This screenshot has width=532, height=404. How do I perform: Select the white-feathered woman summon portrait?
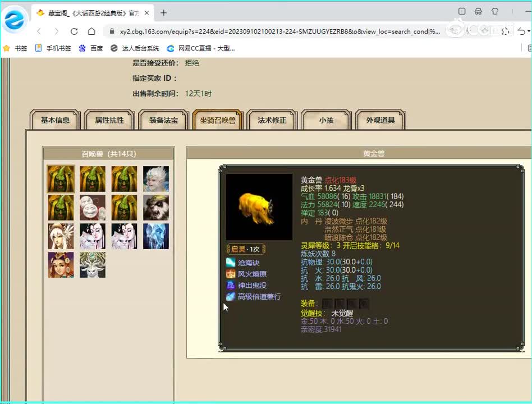pos(61,236)
